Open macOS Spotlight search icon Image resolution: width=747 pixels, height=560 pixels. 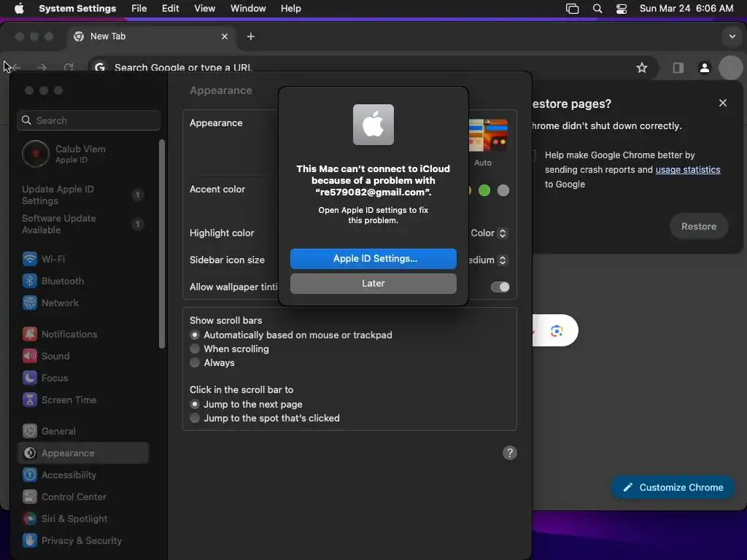pos(597,9)
